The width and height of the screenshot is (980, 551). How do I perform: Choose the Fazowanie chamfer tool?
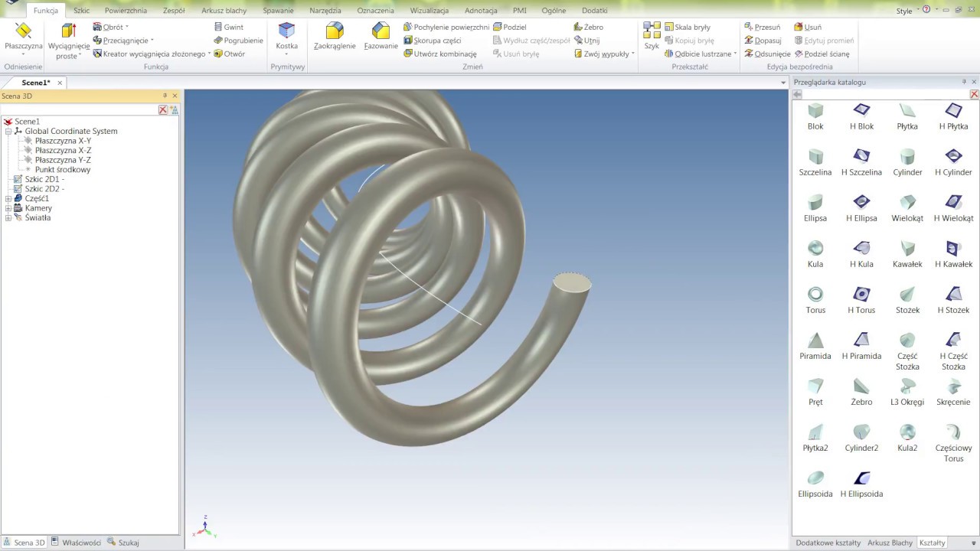pos(381,37)
